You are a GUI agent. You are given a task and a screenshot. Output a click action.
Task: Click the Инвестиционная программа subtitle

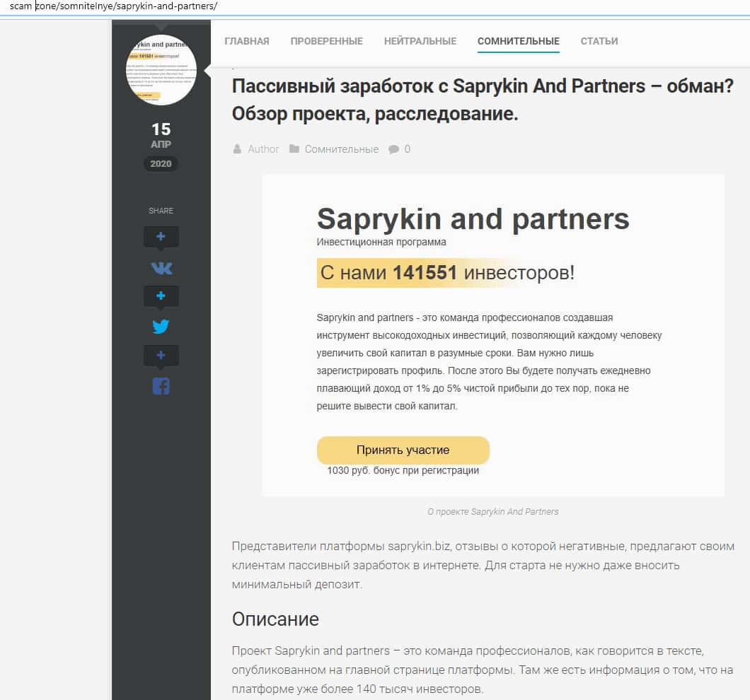pyautogui.click(x=381, y=242)
